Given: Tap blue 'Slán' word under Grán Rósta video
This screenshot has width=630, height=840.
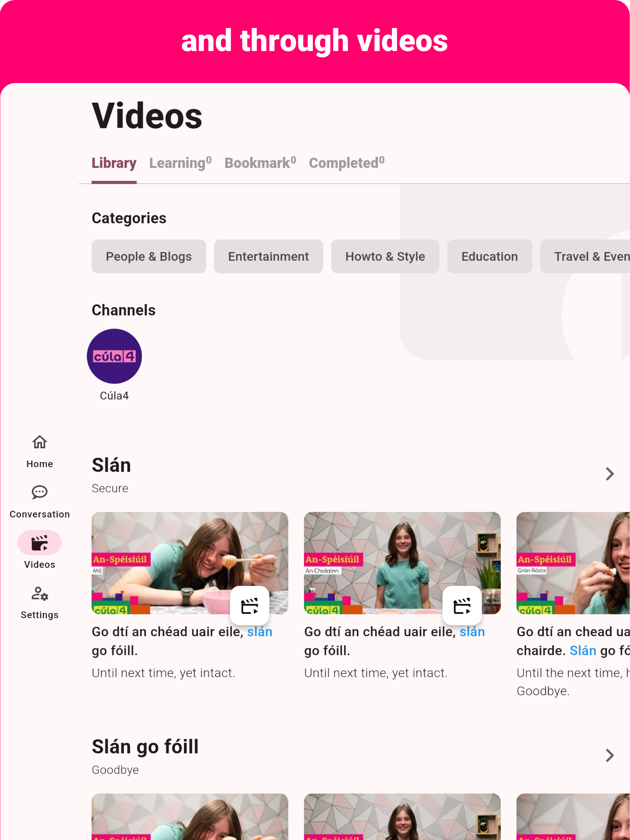Looking at the screenshot, I should [x=583, y=651].
